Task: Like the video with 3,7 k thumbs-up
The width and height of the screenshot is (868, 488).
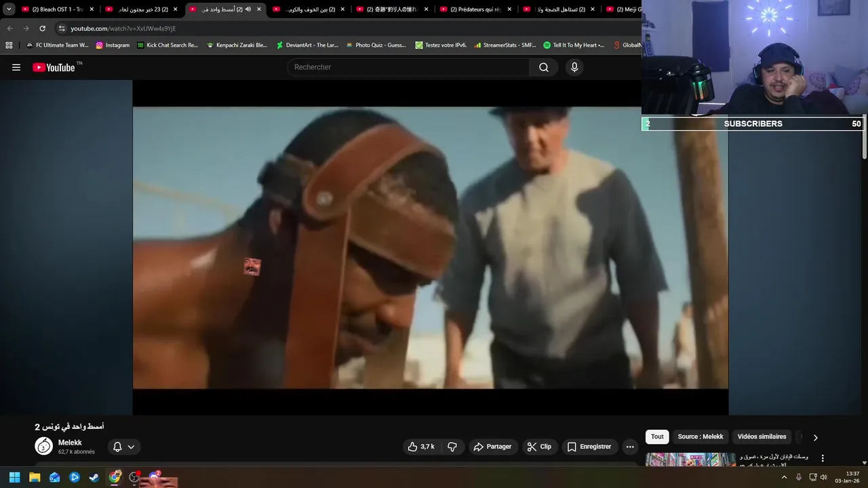Action: (421, 447)
